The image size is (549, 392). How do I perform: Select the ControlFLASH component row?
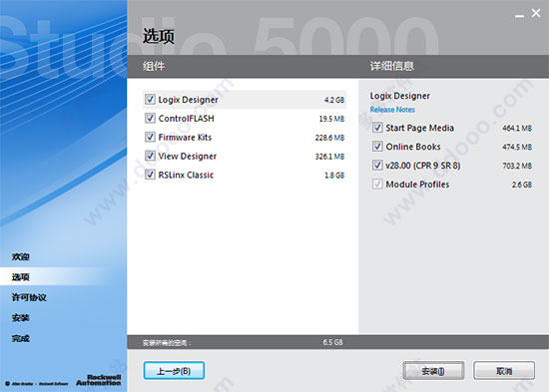tap(245, 119)
